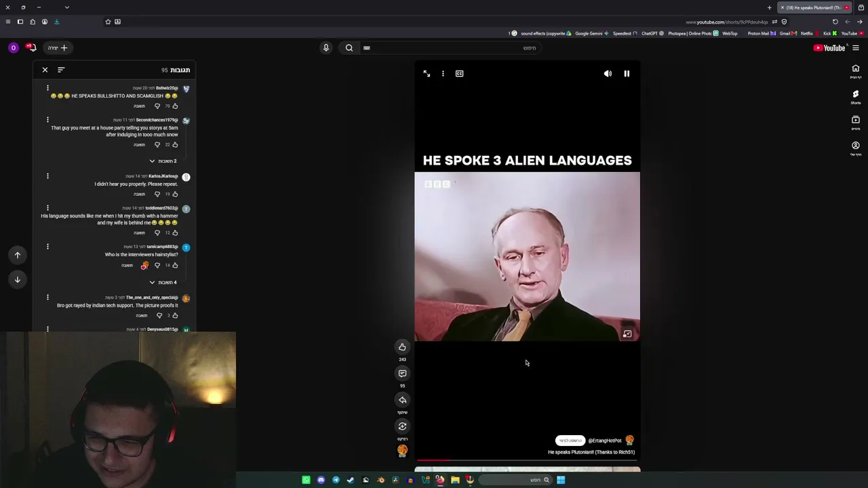Like the Bsfnetz20 comment
Image resolution: width=868 pixels, height=488 pixels.
(x=175, y=106)
